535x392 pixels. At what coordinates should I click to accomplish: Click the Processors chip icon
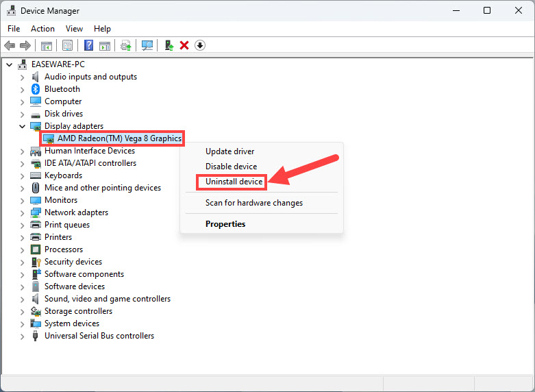(x=36, y=249)
